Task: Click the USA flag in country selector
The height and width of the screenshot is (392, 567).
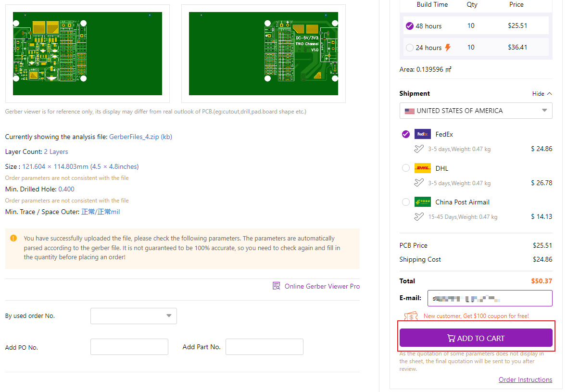Action: pyautogui.click(x=409, y=111)
